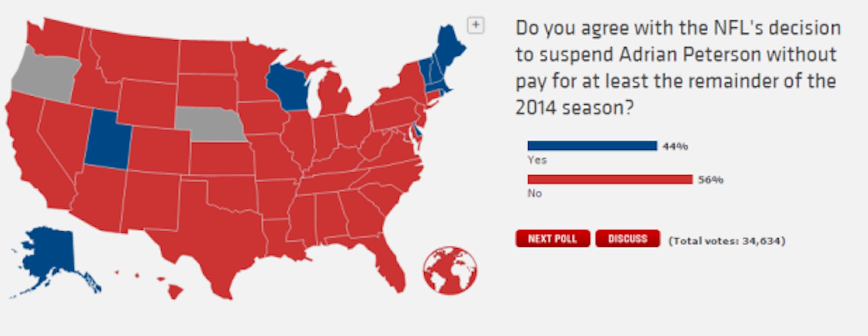The height and width of the screenshot is (336, 868).
Task: Expand the map with plus icon
Action: click(475, 25)
